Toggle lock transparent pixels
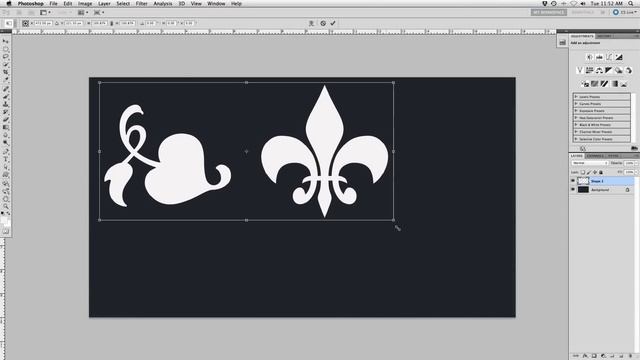Viewport: 640px width, 360px height. coord(583,172)
